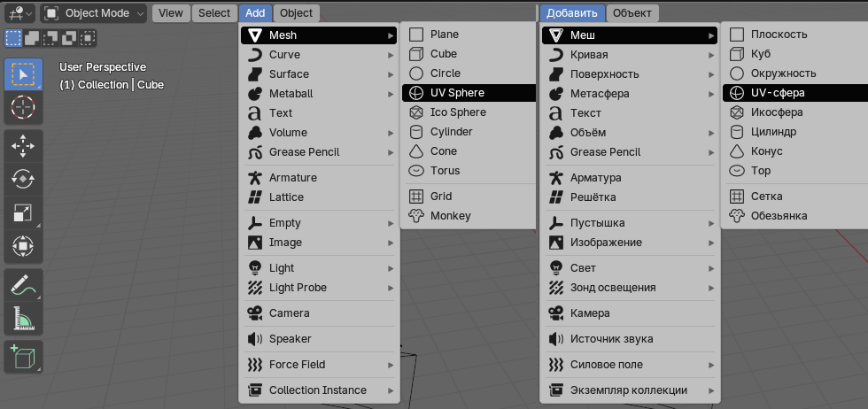This screenshot has width=868, height=409.
Task: Open the editor type dropdown
Action: pos(20,13)
